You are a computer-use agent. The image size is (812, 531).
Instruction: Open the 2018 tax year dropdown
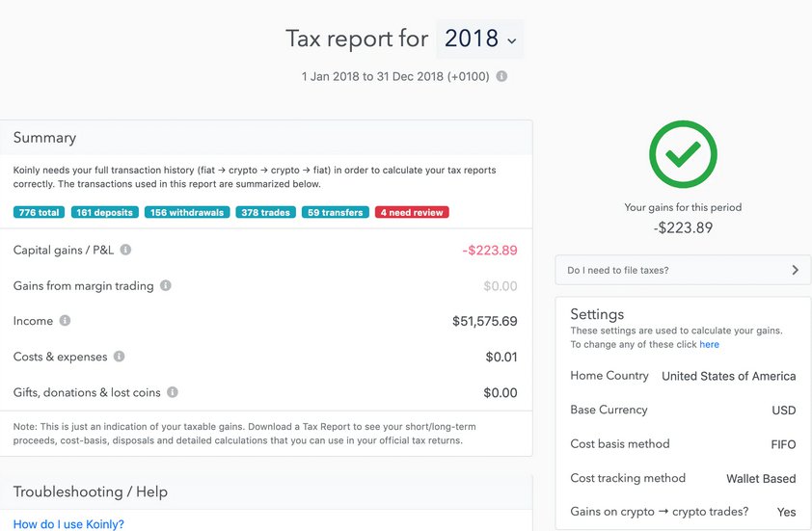click(x=479, y=39)
